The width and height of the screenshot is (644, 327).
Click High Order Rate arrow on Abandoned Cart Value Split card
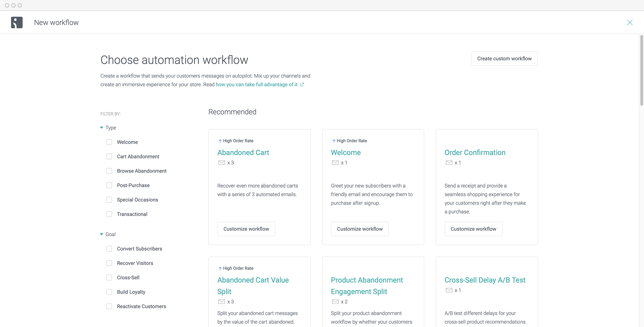tap(220, 269)
